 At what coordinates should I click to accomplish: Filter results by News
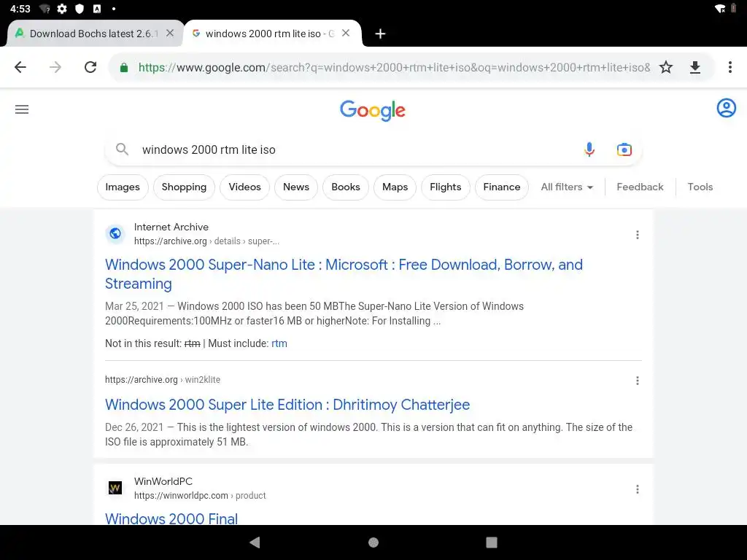pos(296,187)
